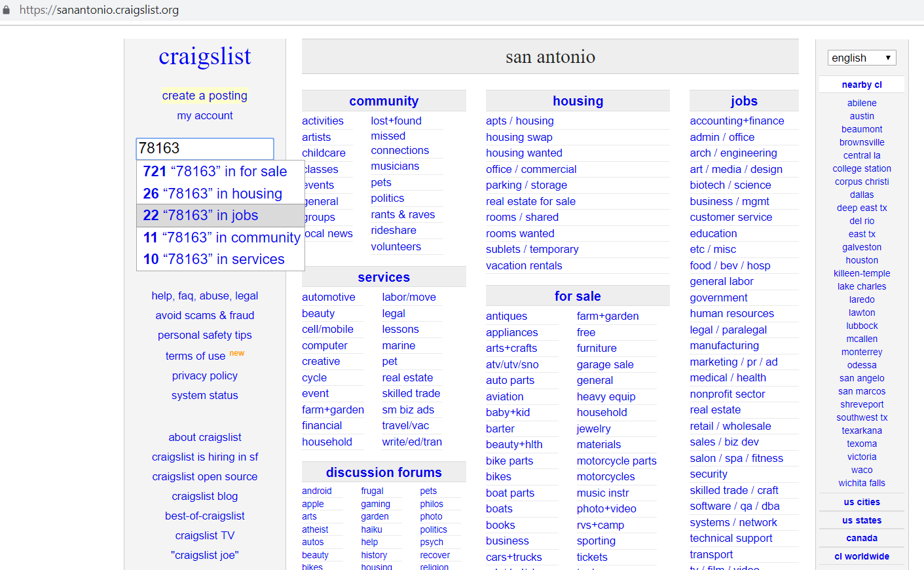The height and width of the screenshot is (570, 924).
Task: Browse musicians in community
Action: click(x=395, y=166)
